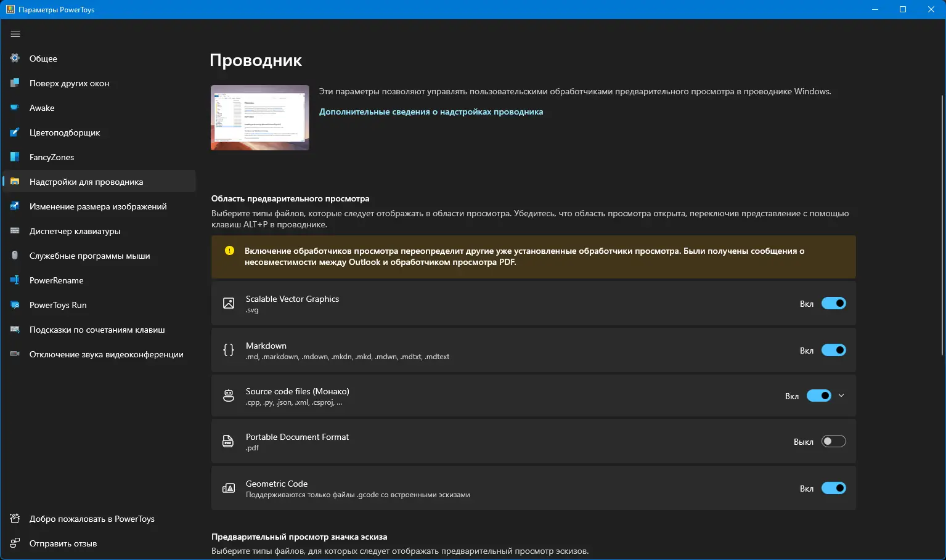Collapse the navigation pane with the hamburger icon
946x560 pixels.
click(x=15, y=34)
